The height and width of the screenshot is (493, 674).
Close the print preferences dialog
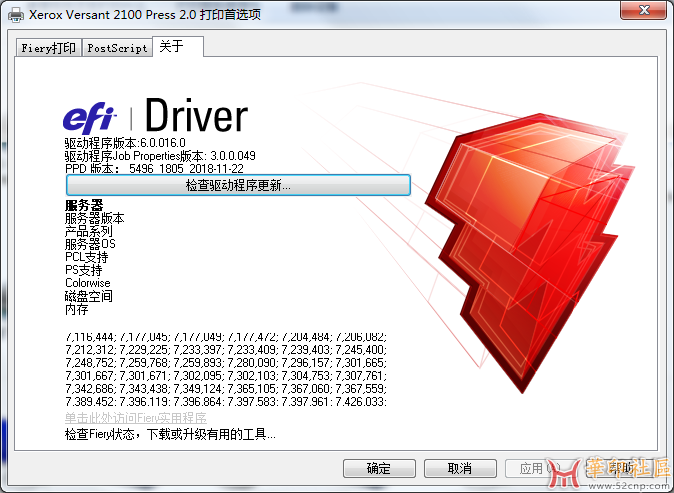click(x=643, y=10)
